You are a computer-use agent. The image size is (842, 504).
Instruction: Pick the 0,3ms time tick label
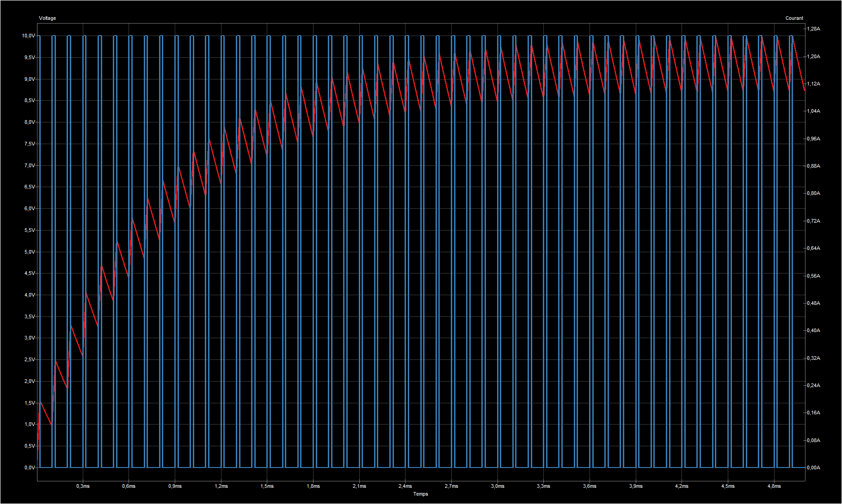pyautogui.click(x=83, y=486)
